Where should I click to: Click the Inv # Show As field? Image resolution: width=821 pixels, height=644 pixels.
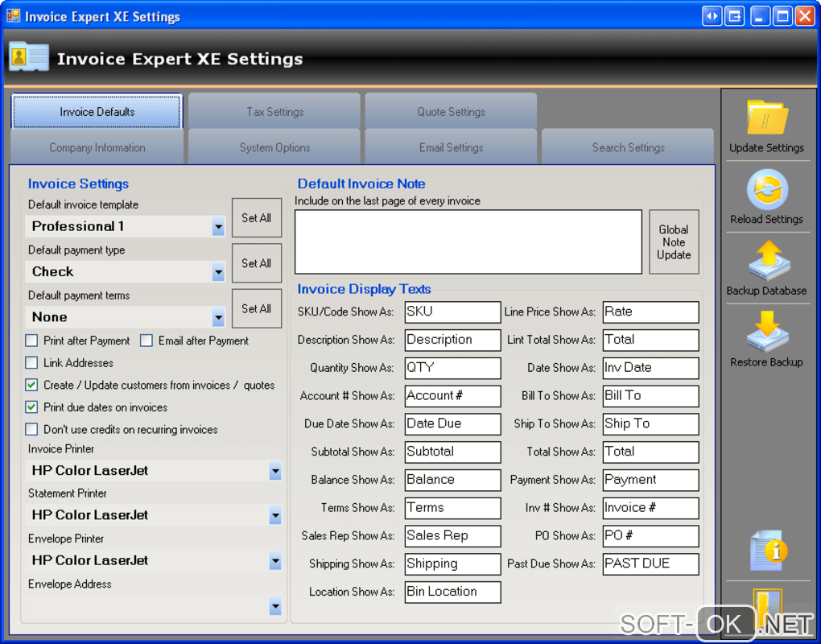point(651,508)
